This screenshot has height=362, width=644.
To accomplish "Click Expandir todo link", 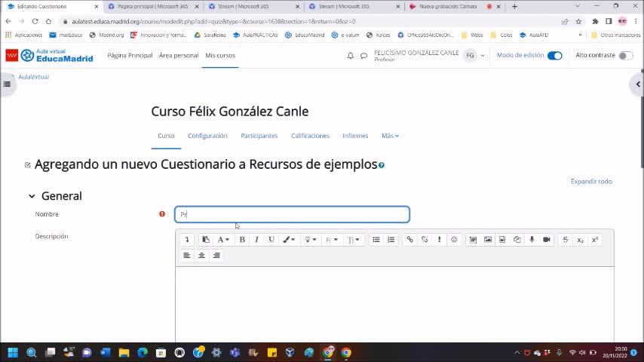I will pyautogui.click(x=591, y=181).
